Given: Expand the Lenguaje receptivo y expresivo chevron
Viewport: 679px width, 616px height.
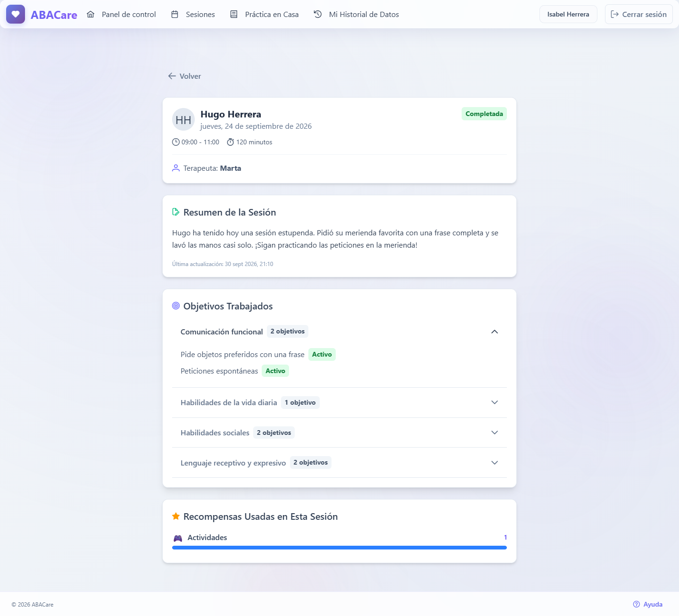Looking at the screenshot, I should [495, 463].
